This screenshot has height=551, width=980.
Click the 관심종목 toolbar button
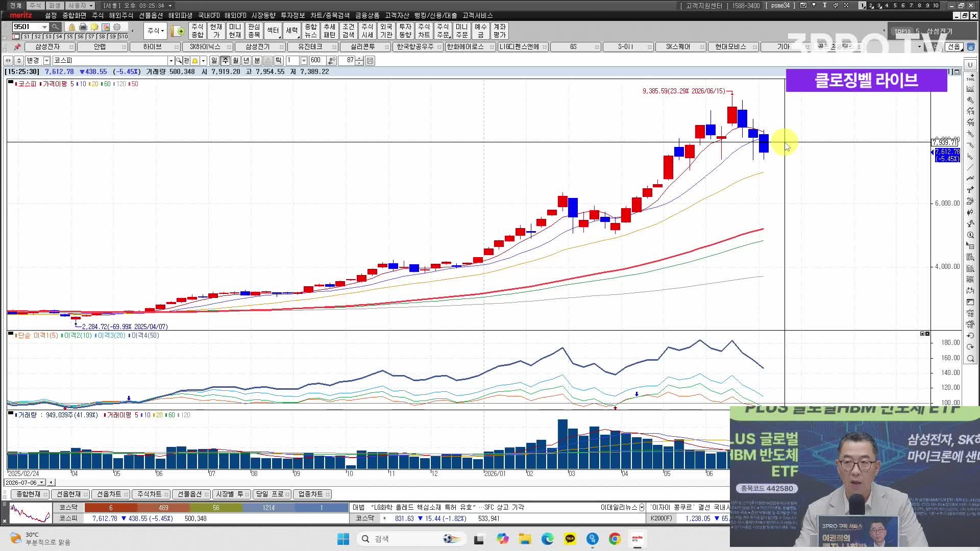(x=254, y=31)
